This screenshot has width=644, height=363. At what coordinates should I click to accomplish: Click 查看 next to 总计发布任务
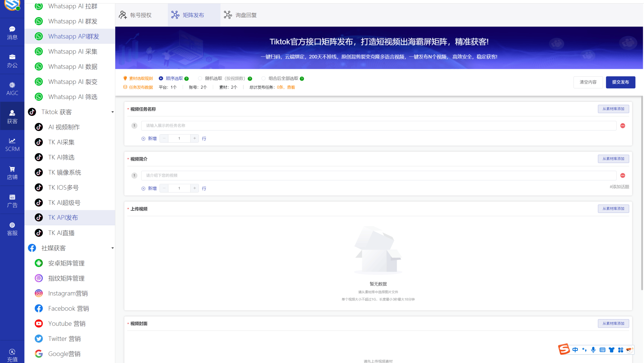click(290, 87)
